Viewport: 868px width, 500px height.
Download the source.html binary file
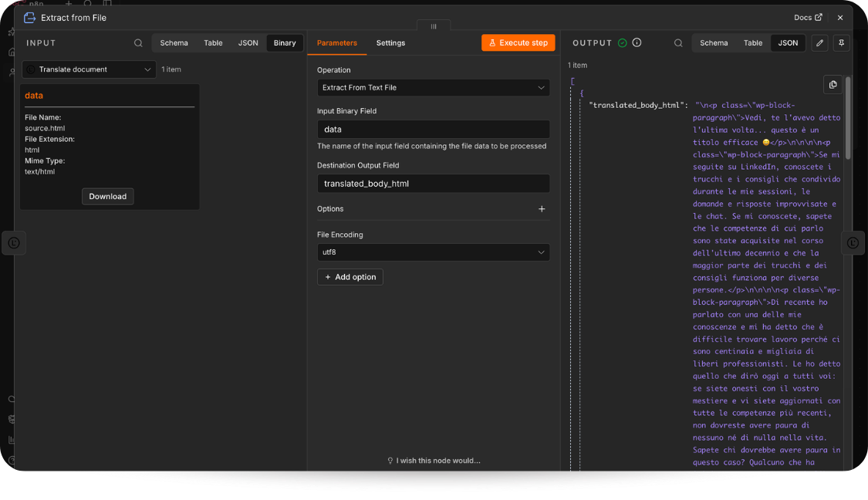pos(108,197)
